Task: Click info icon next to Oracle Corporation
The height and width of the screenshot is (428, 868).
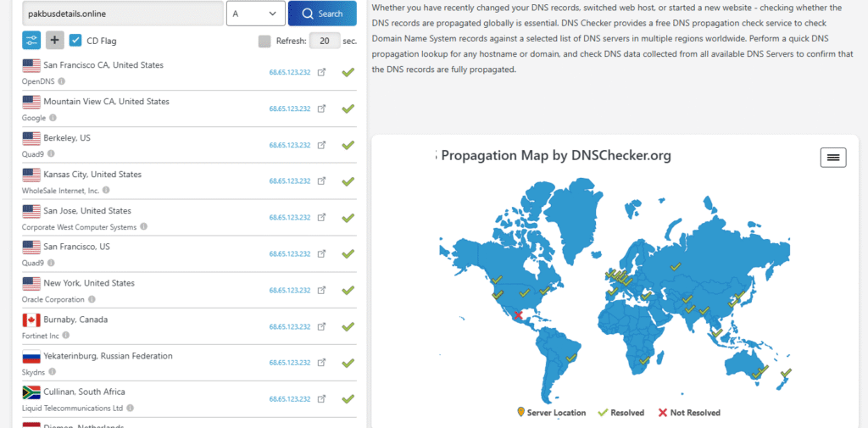Action: pyautogui.click(x=92, y=299)
